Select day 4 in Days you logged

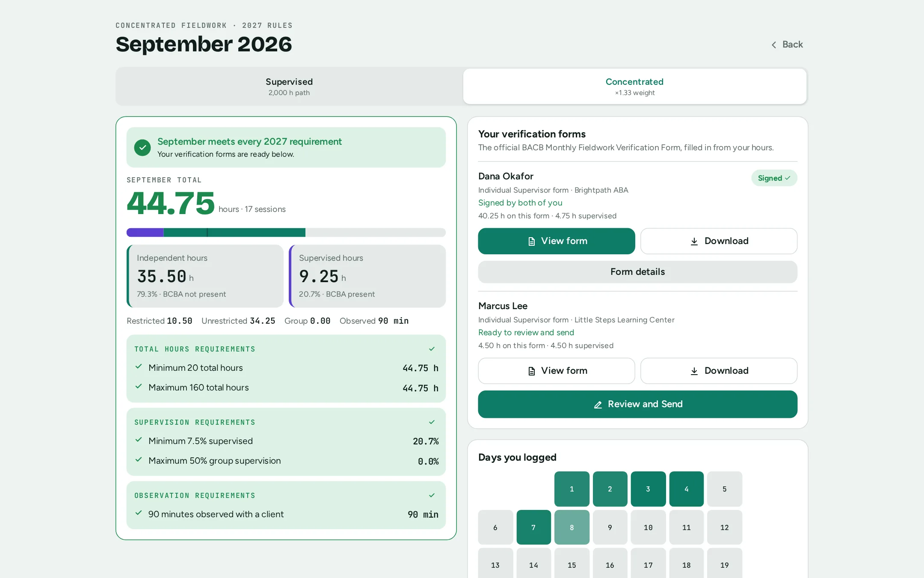687,489
